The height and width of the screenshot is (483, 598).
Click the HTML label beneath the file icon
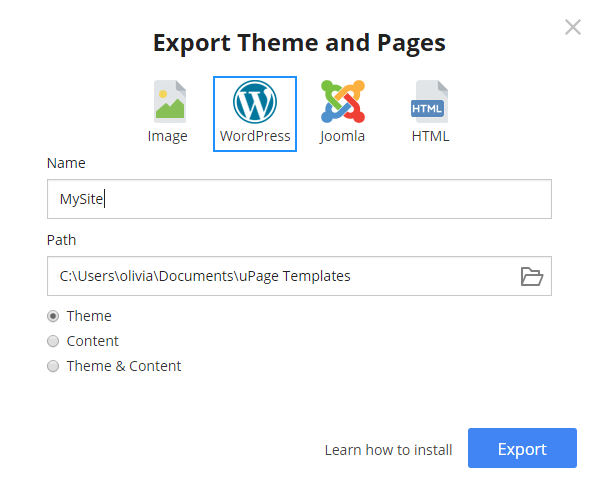point(430,136)
